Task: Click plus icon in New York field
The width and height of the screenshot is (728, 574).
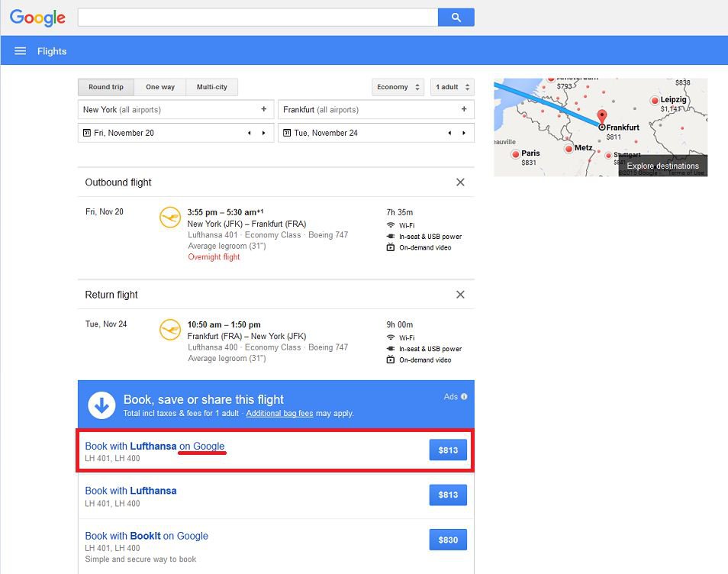Action: point(264,109)
